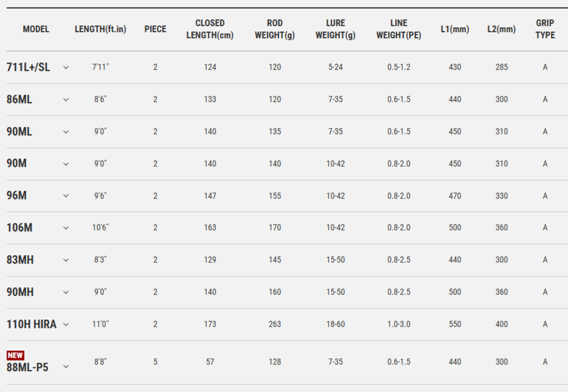Expand the 86ML row chevron
Viewport: 568px width, 392px height.
[66, 100]
